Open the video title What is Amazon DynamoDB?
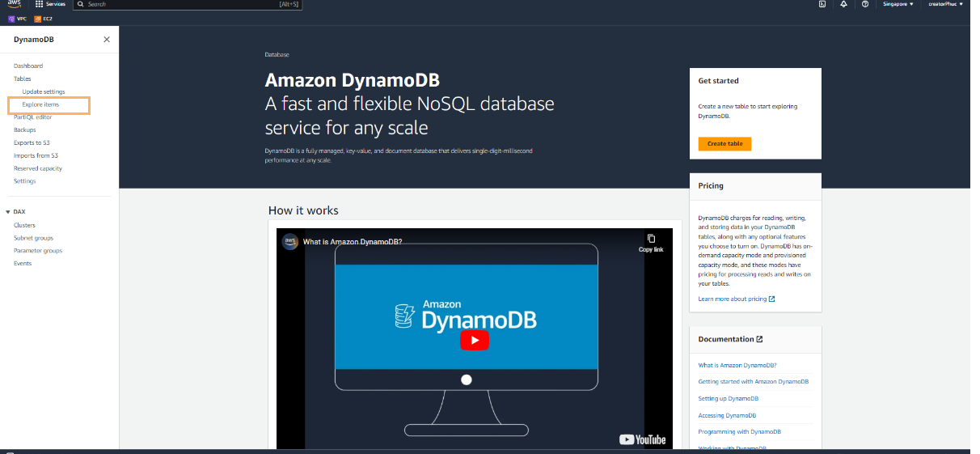 pos(353,241)
